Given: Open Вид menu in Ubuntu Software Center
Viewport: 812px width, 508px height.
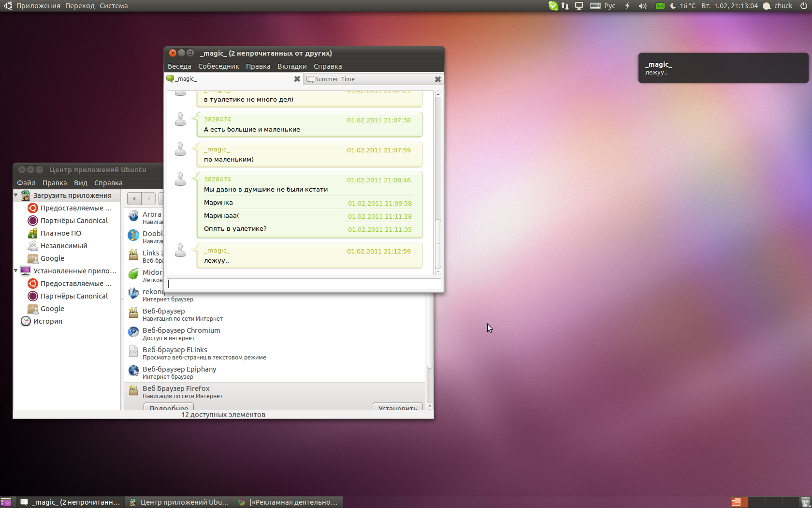Looking at the screenshot, I should coord(81,183).
